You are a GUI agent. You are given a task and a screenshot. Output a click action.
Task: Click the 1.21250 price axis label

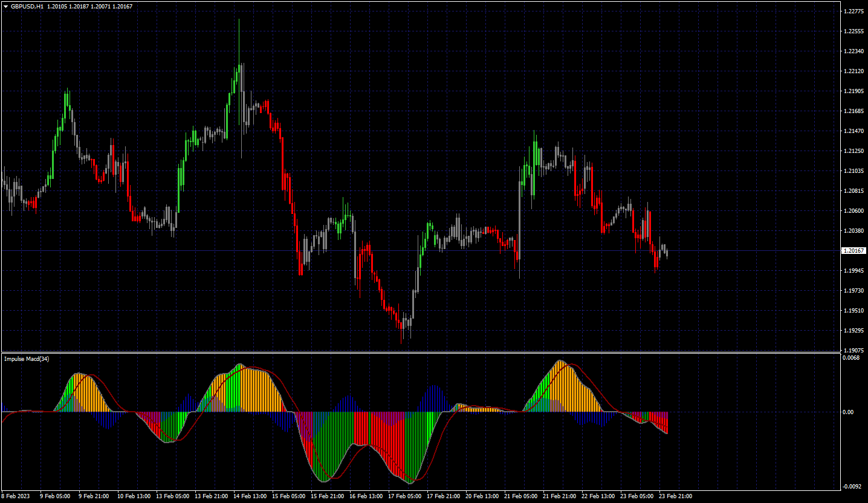[853, 151]
